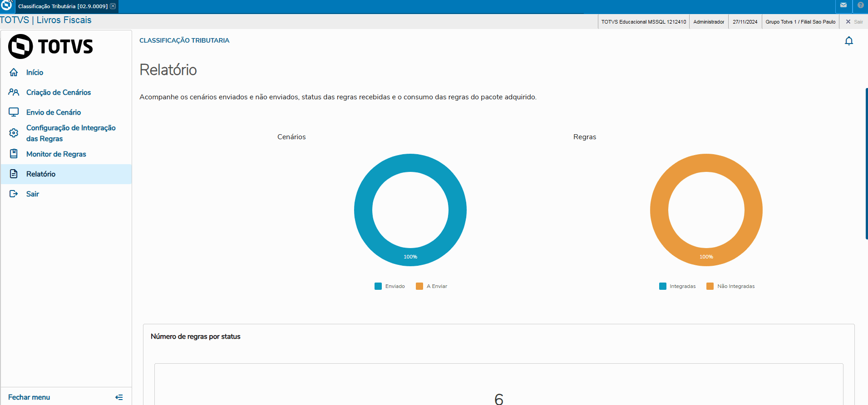Select the Relatório menu item

click(66, 174)
